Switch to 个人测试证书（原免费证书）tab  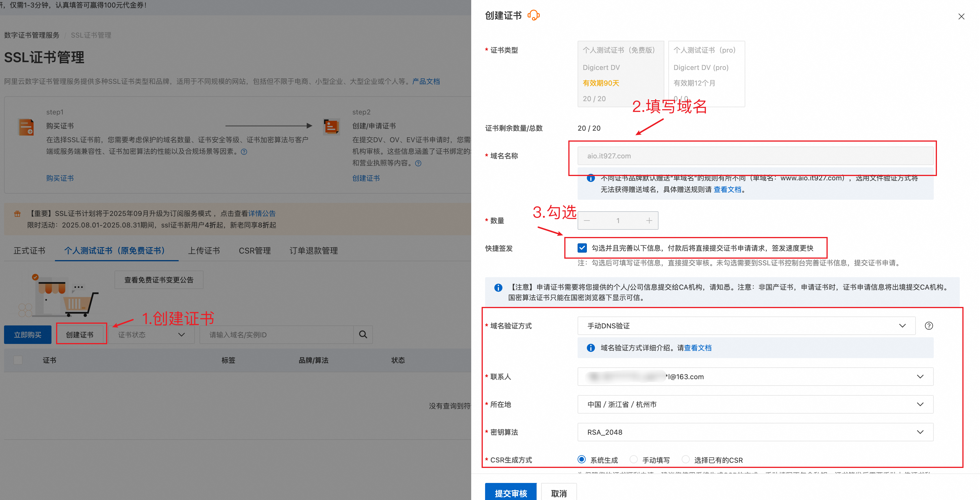[x=116, y=251]
